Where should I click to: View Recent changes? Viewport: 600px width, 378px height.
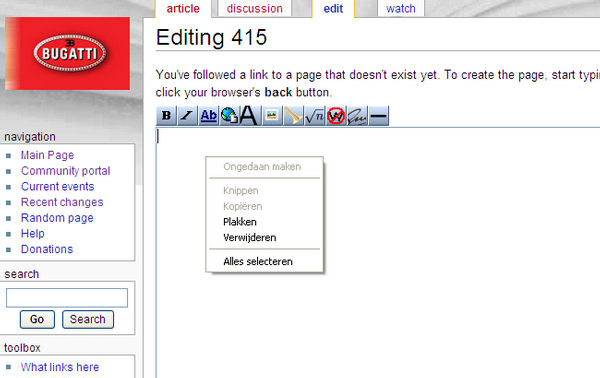[x=62, y=202]
